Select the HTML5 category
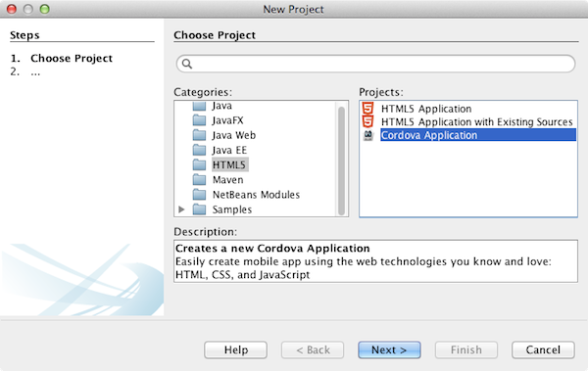Viewport: 588px width, 371px height. click(229, 164)
